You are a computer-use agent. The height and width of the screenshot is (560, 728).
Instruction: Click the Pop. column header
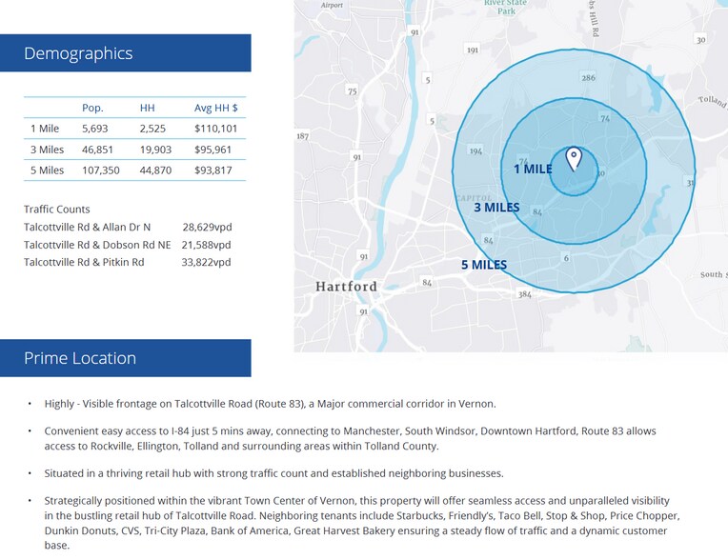point(92,108)
